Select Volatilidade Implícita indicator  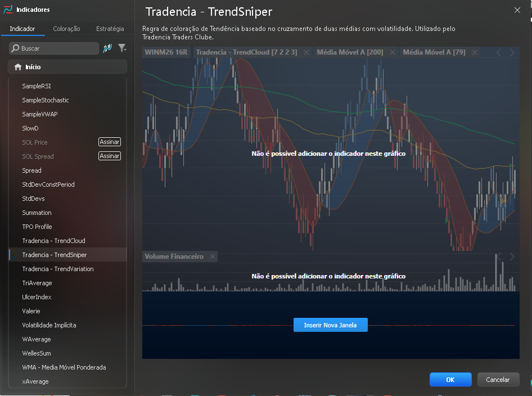coord(67,326)
